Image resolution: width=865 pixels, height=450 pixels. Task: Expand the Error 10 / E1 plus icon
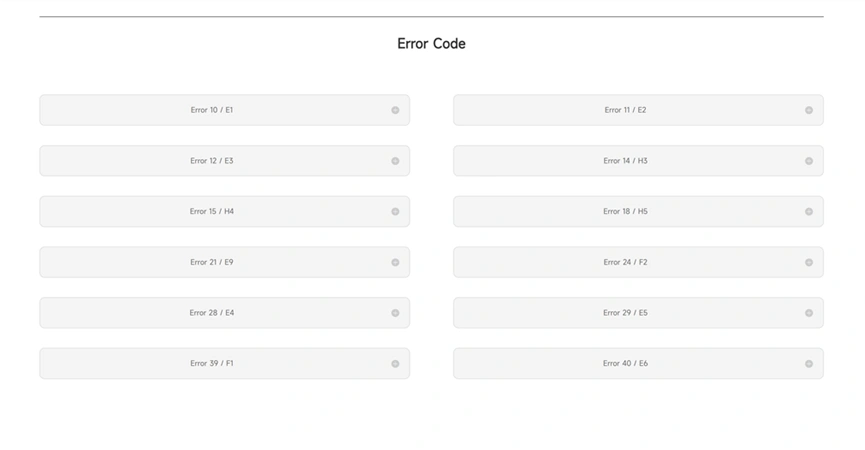coord(395,110)
